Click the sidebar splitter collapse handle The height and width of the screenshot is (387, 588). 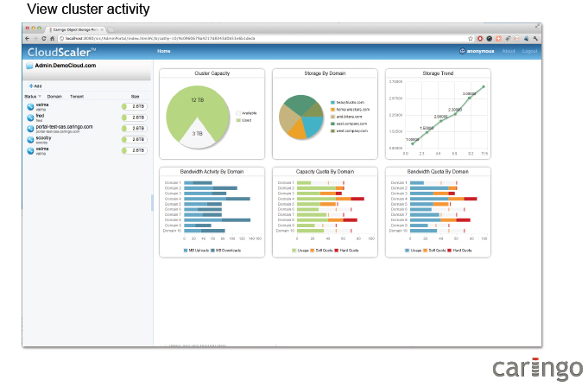pos(152,203)
